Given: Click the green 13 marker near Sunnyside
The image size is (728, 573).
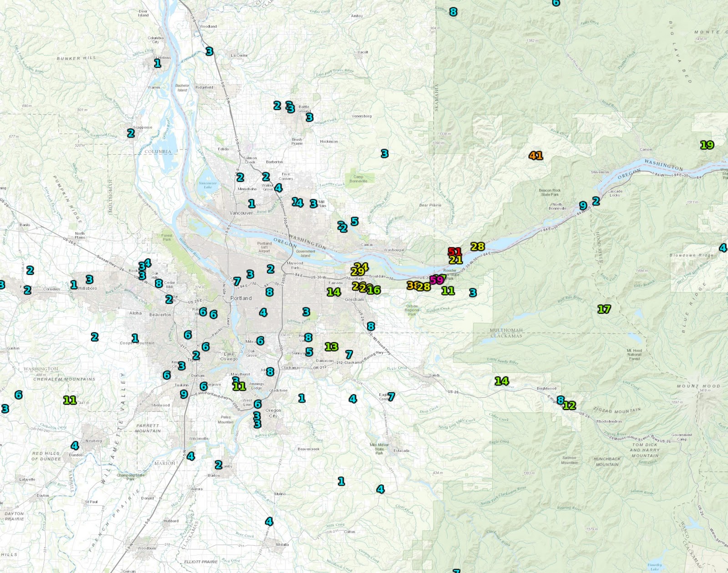Looking at the screenshot, I should pyautogui.click(x=331, y=346).
